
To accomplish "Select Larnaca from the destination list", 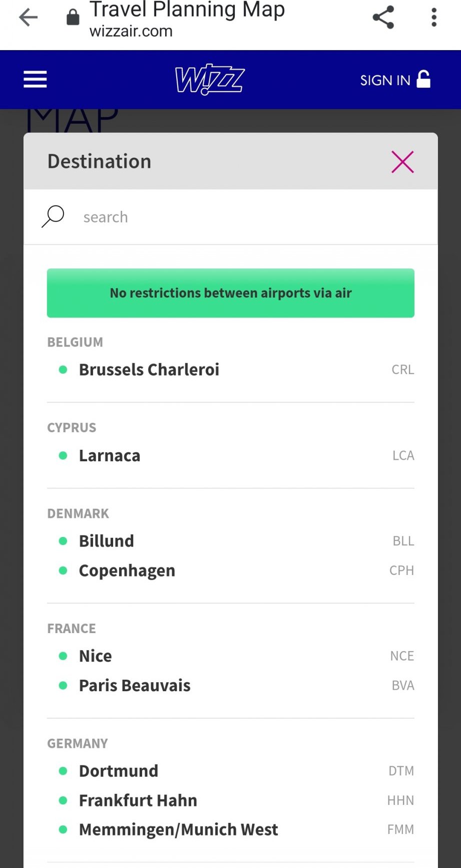I will point(110,456).
